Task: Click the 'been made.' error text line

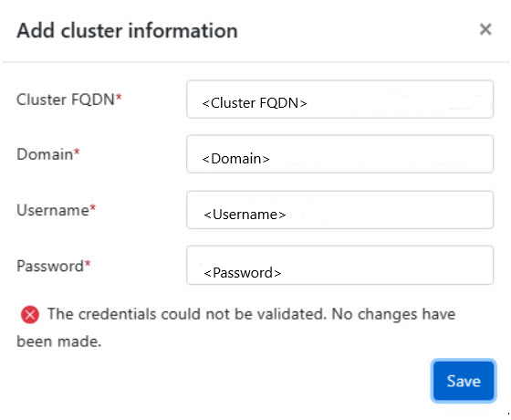Action: click(x=59, y=341)
